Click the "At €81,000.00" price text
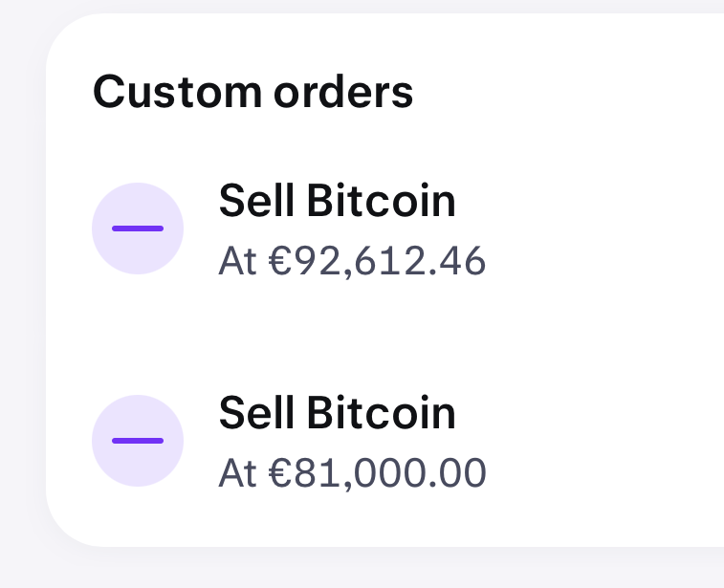724x588 pixels. 352,473
